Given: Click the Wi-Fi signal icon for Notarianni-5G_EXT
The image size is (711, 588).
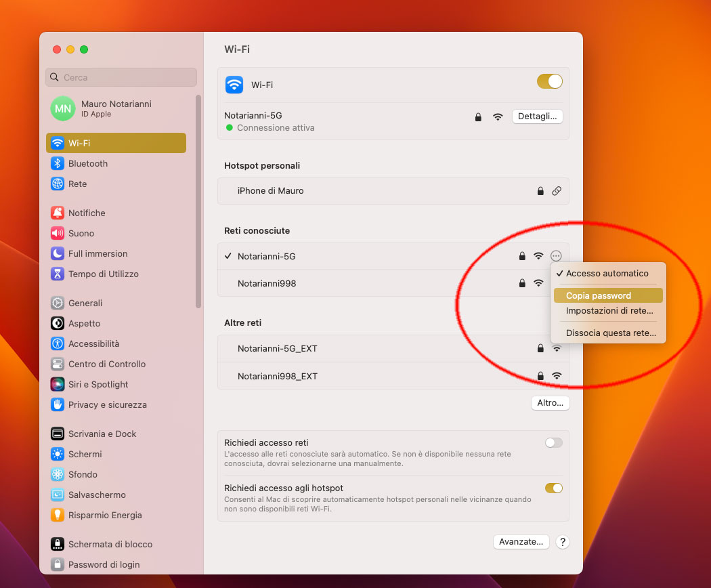Looking at the screenshot, I should click(x=555, y=348).
